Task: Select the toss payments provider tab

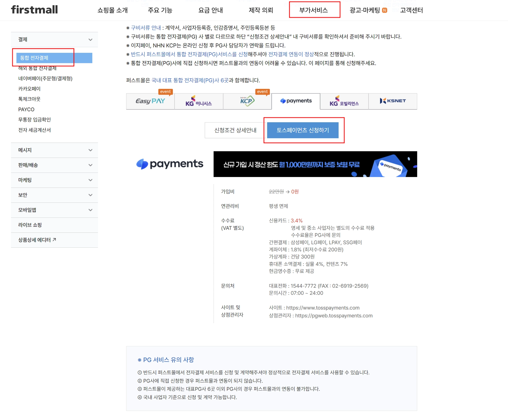Action: (x=296, y=101)
